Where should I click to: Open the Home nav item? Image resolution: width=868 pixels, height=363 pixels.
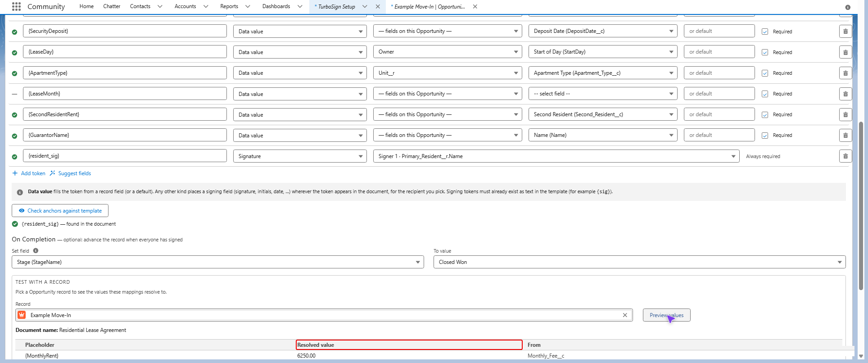pos(86,6)
